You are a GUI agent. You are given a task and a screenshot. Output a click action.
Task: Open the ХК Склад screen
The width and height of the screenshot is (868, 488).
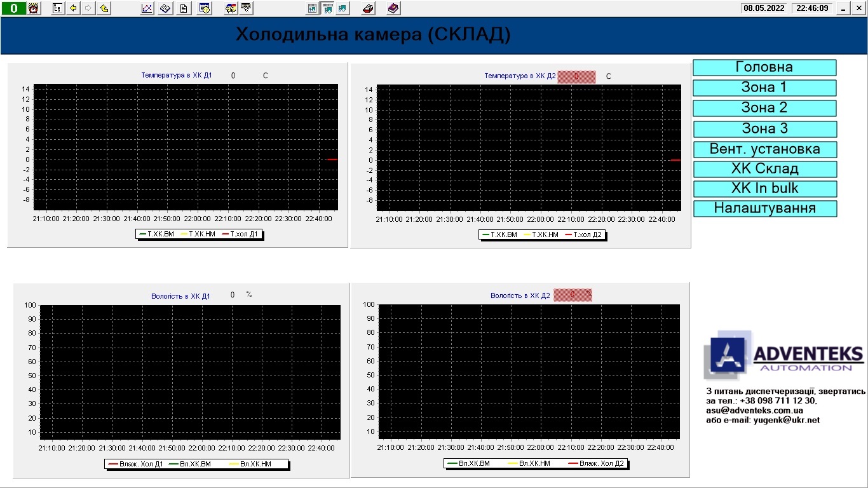point(764,169)
